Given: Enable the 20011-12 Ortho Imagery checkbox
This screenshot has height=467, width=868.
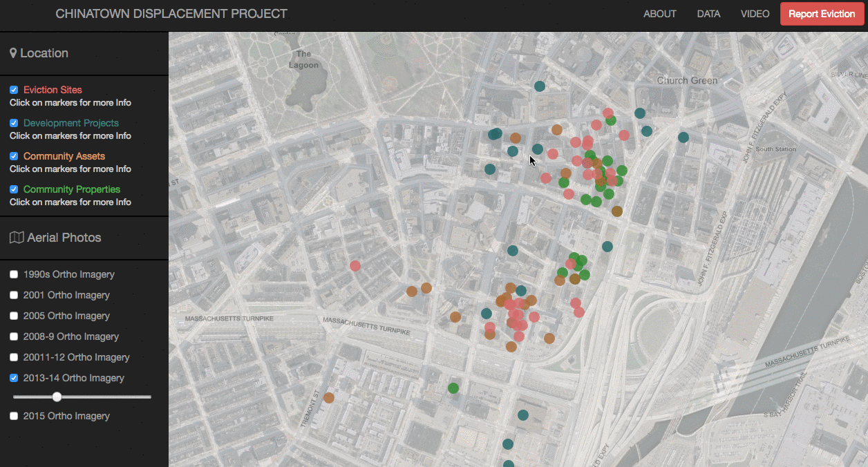Looking at the screenshot, I should tap(14, 357).
